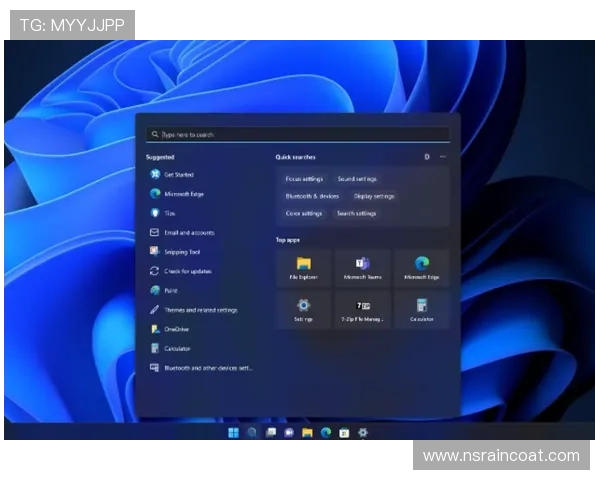Open the Tips app suggestion
This screenshot has height=480, width=600.
(169, 213)
